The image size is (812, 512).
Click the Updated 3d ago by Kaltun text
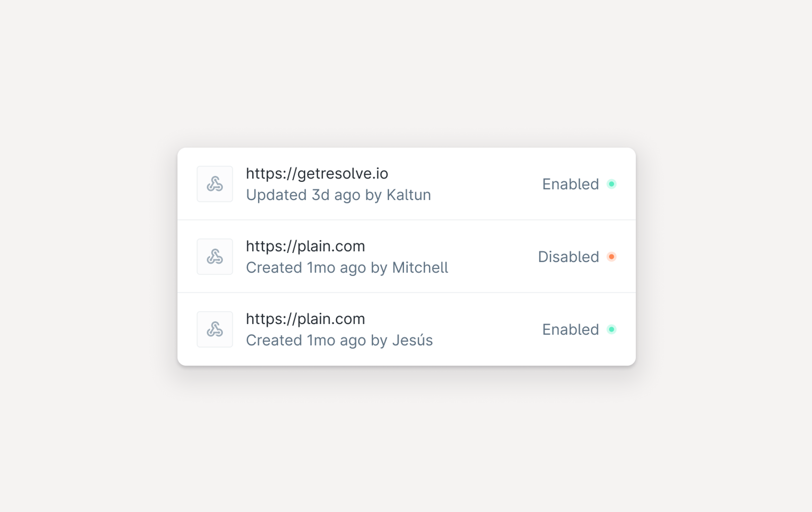coord(339,195)
